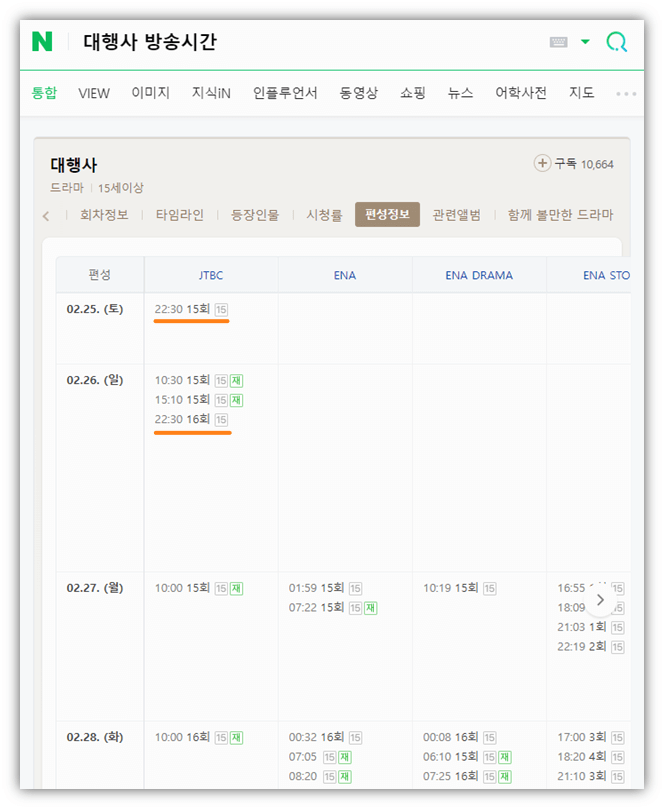The width and height of the screenshot is (664, 809).
Task: Open the 이미지 tab
Action: [x=150, y=93]
